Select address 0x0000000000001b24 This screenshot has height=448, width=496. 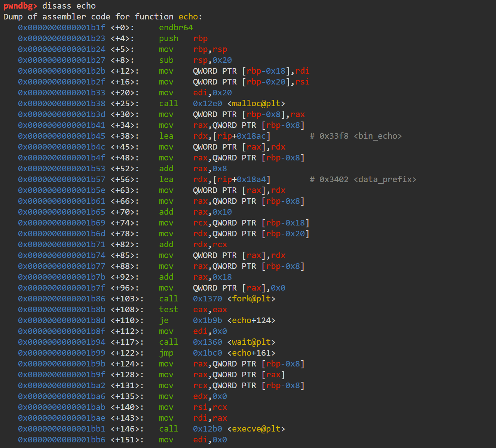(62, 49)
